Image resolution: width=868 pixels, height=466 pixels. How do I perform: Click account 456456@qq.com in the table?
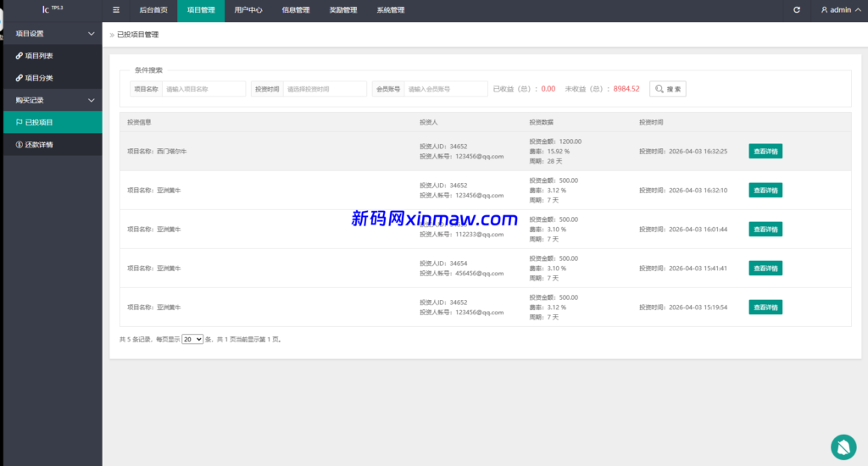(480, 274)
